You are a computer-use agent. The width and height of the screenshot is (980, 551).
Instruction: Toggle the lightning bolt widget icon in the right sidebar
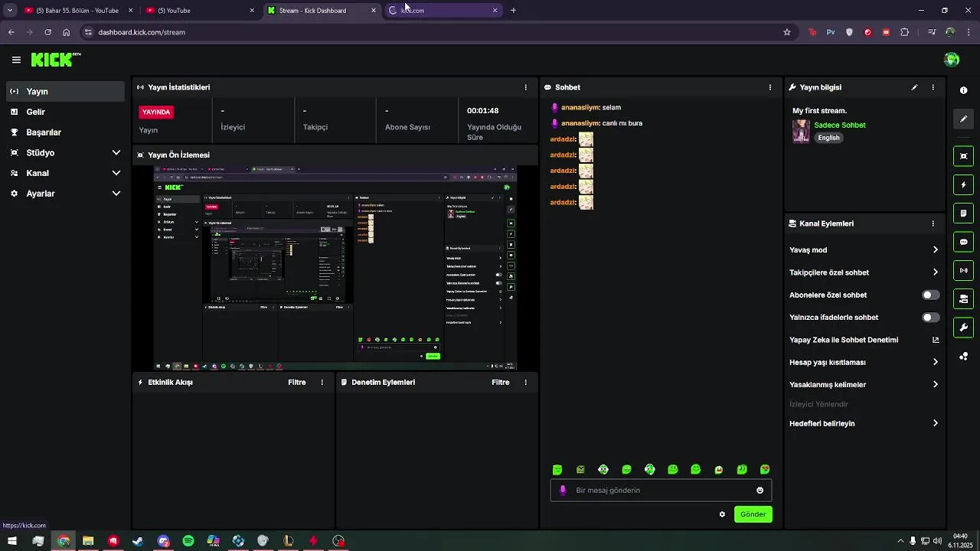[963, 184]
